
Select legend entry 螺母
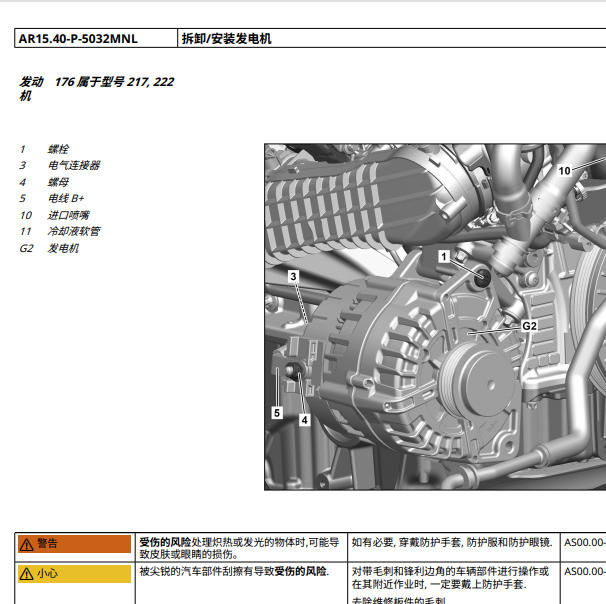tap(58, 182)
